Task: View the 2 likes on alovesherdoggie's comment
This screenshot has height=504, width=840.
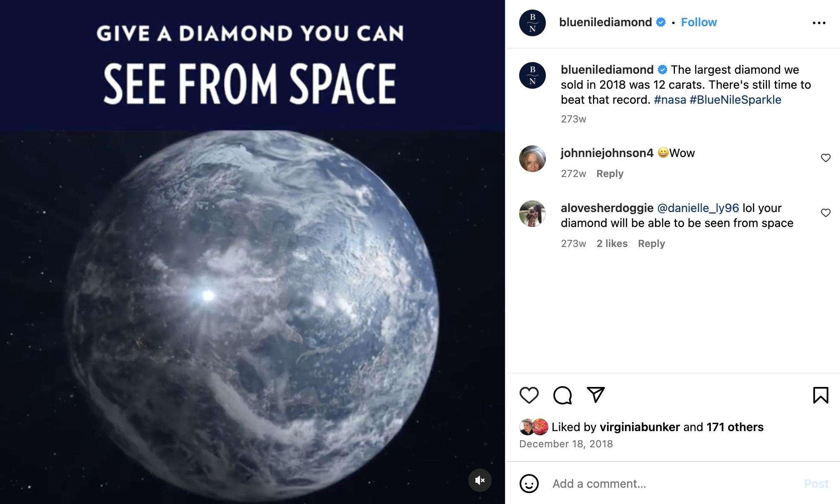Action: pos(612,244)
